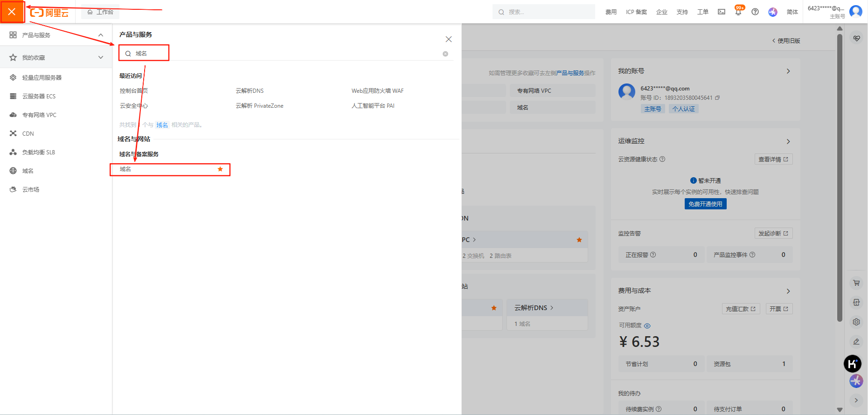Expand the 我的收藏 favorites section
This screenshot has height=415, width=868.
click(101, 57)
